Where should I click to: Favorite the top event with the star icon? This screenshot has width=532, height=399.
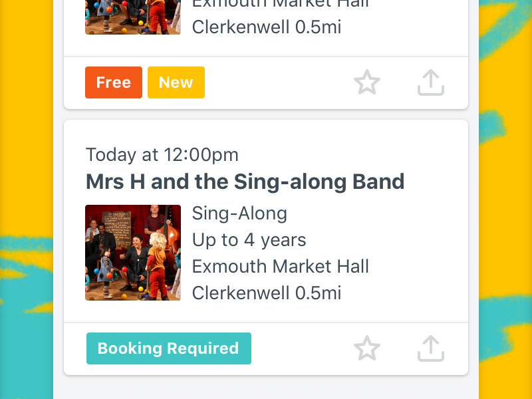coord(366,82)
